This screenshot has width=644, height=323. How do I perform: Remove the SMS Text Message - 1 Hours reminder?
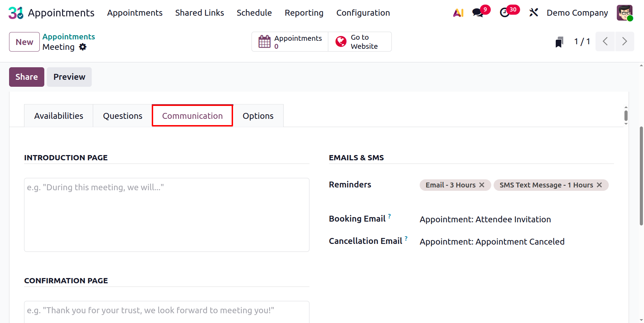[599, 185]
